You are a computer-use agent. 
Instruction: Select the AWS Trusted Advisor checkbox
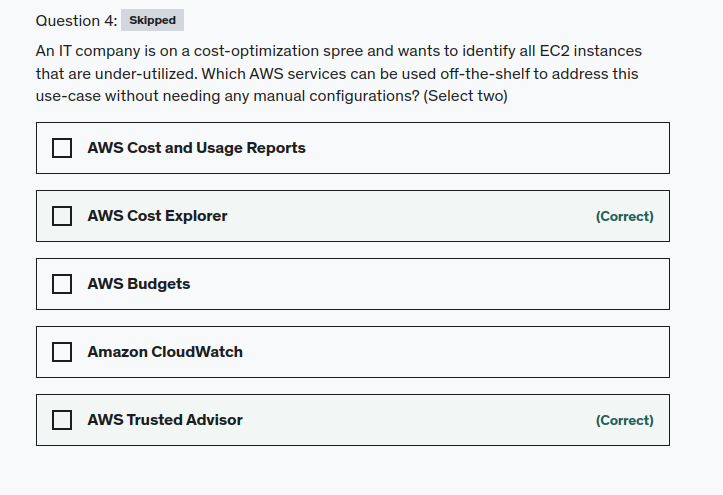62,420
